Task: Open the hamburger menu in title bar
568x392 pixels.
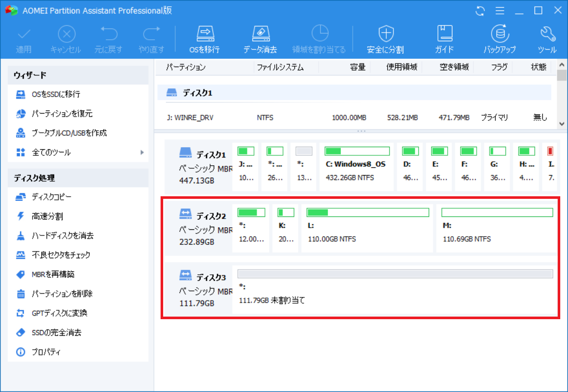Action: click(x=500, y=11)
